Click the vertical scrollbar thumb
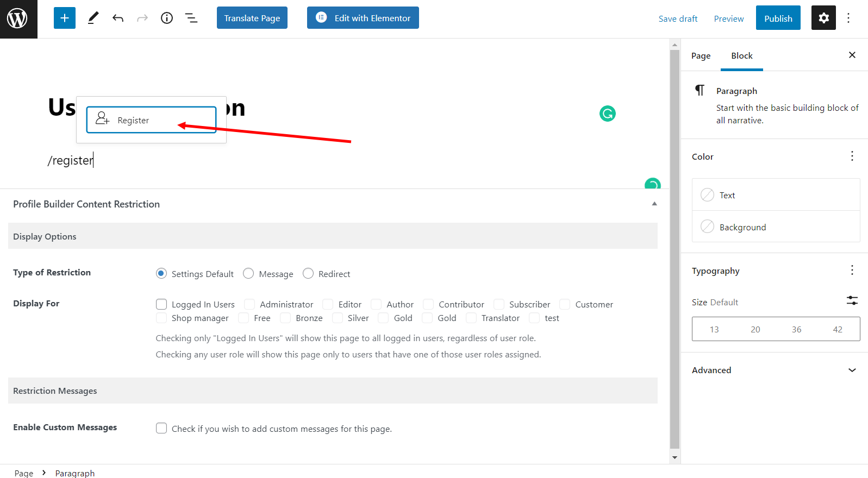This screenshot has height=478, width=868. (675, 249)
